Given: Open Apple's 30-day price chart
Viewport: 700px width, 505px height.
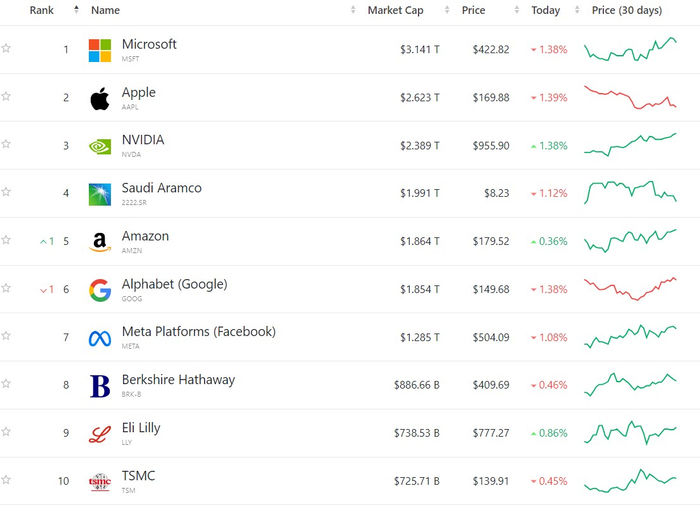Looking at the screenshot, I should pos(630,98).
